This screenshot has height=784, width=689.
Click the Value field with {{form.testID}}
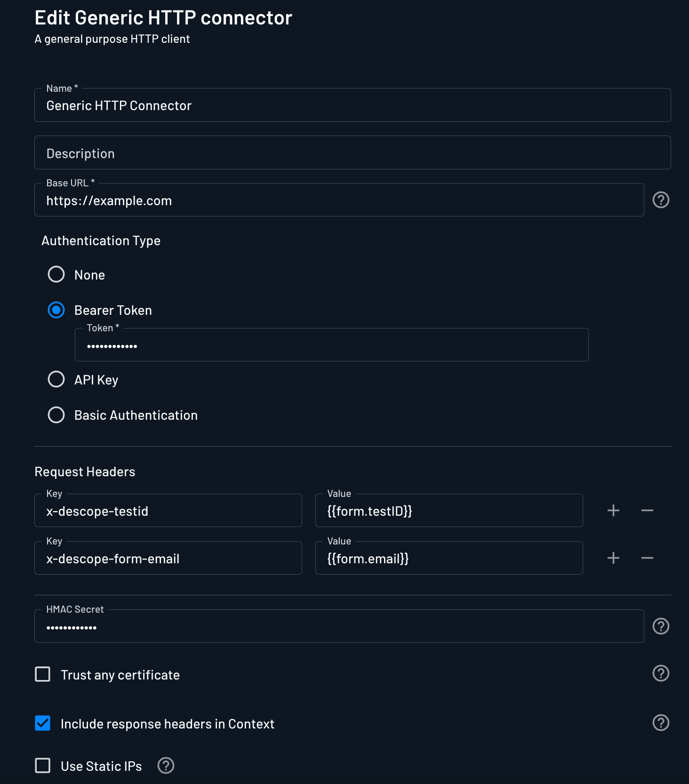click(x=449, y=511)
